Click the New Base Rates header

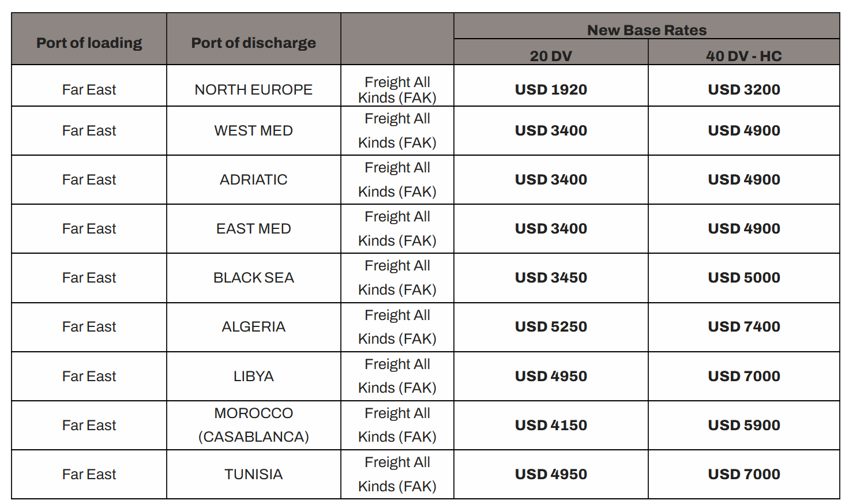(647, 30)
